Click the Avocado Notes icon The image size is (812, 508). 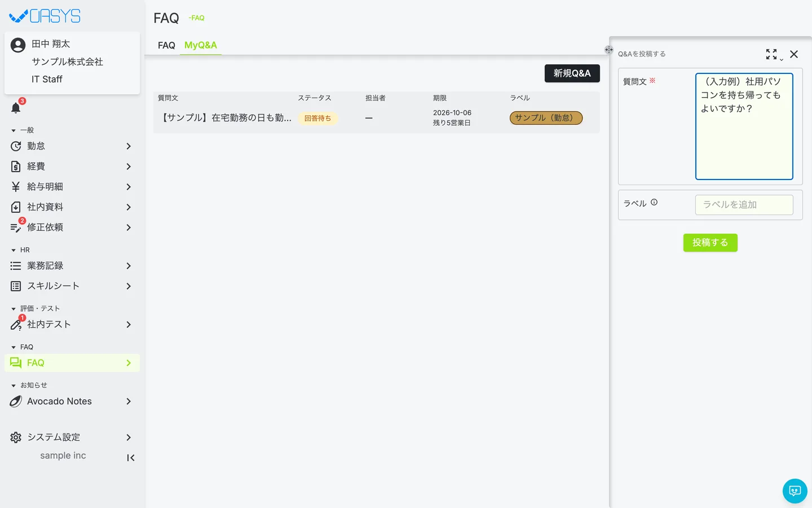click(x=16, y=401)
